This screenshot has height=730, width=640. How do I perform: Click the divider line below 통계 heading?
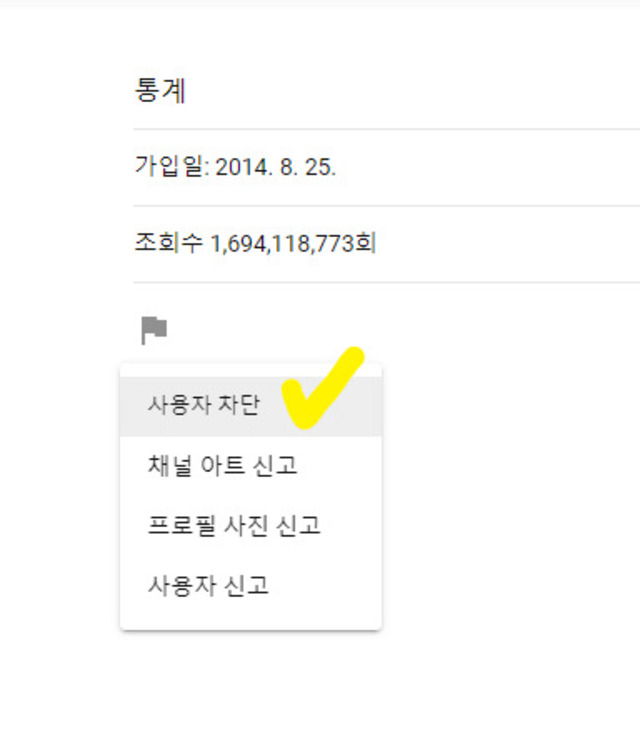(386, 129)
